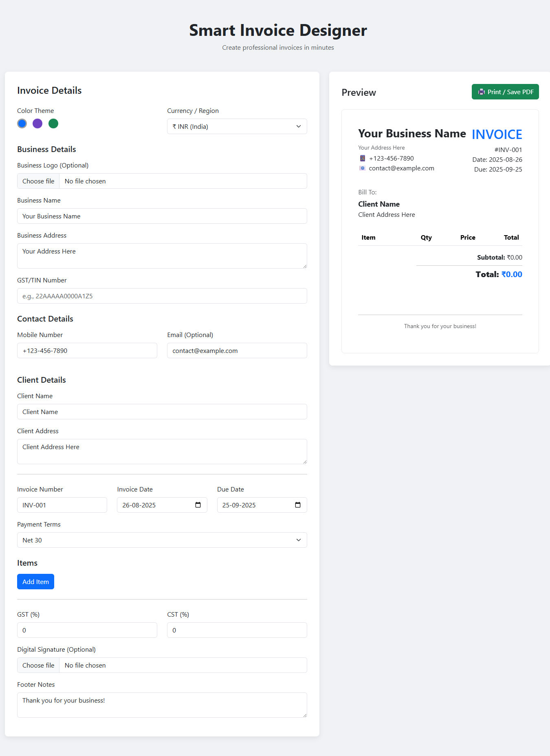Click the 'Item' column header in preview
Screen dimensions: 550x756
368,237
